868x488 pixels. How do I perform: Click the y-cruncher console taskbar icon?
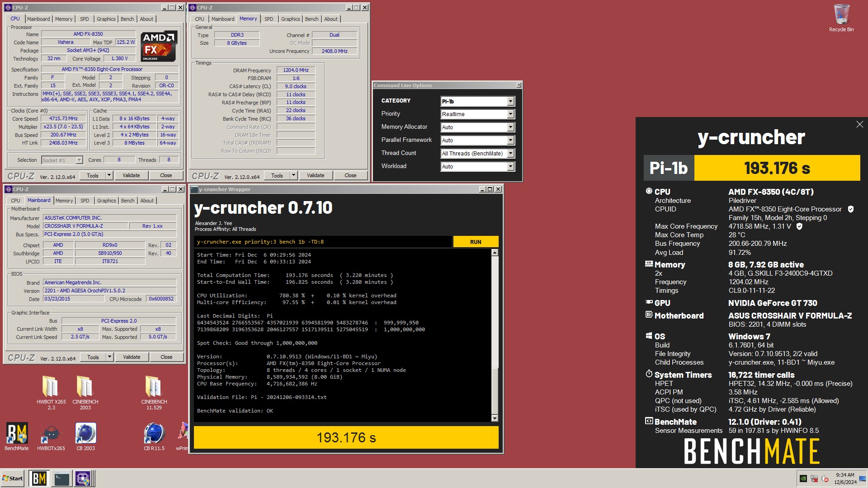click(x=61, y=479)
